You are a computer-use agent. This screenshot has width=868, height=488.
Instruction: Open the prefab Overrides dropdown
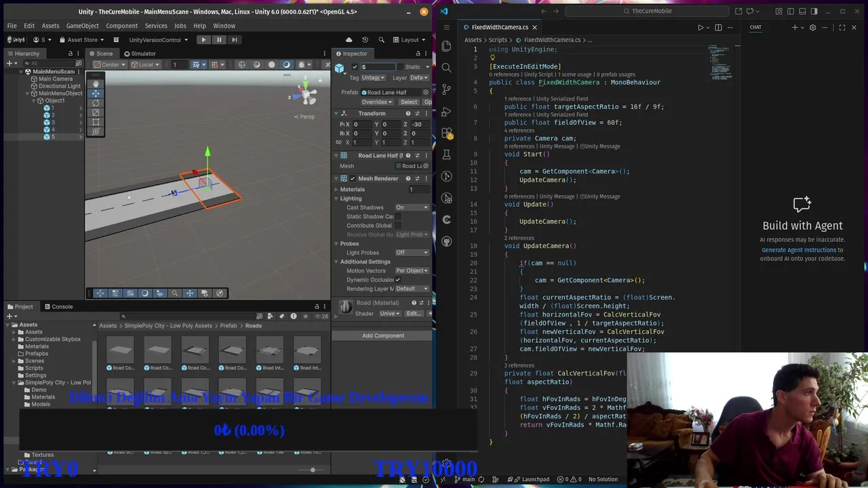[x=376, y=102]
